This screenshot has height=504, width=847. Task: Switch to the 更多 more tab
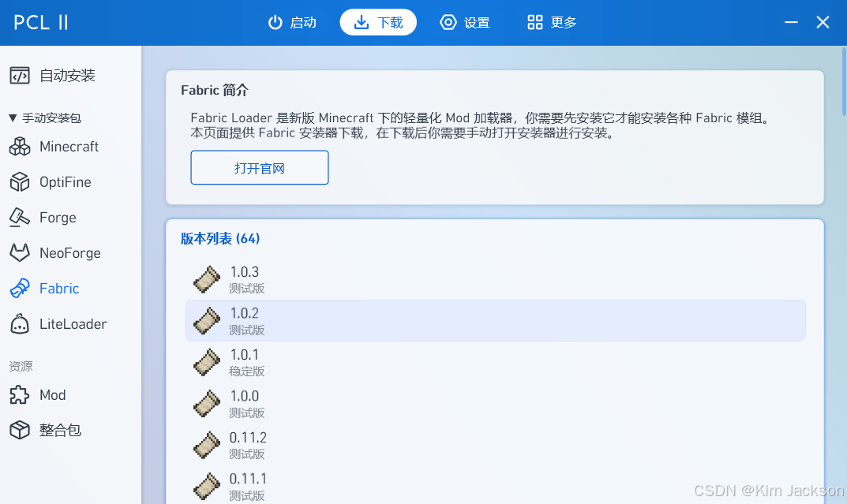point(552,22)
